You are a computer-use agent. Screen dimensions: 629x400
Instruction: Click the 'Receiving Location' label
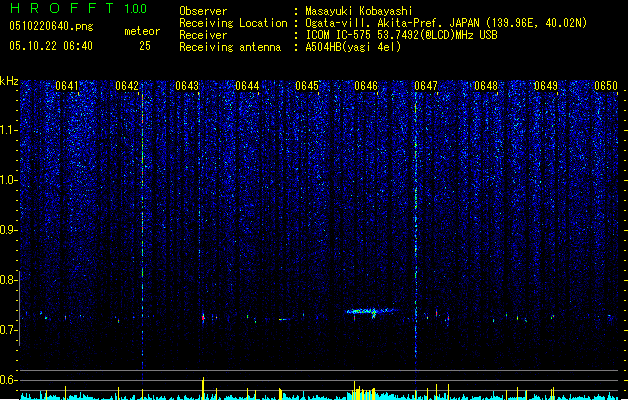[233, 23]
